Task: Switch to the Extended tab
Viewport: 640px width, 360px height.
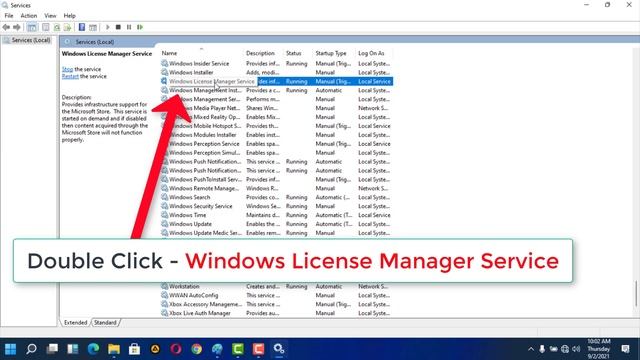Action: 76,322
